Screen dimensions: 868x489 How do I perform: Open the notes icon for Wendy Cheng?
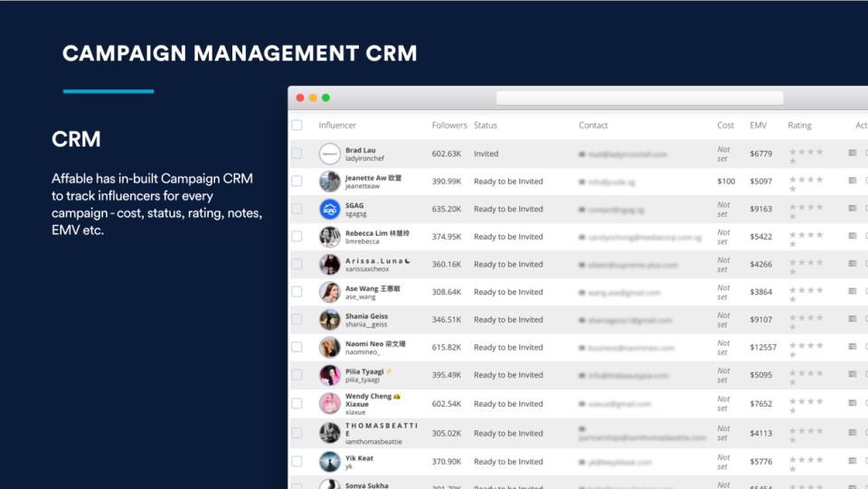point(853,403)
